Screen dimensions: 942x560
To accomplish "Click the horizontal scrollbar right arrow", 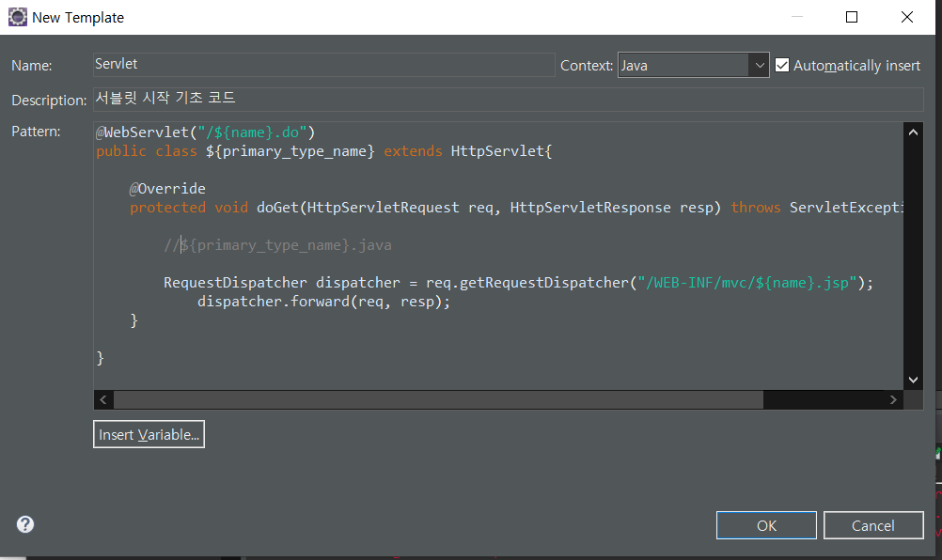I will (x=893, y=399).
